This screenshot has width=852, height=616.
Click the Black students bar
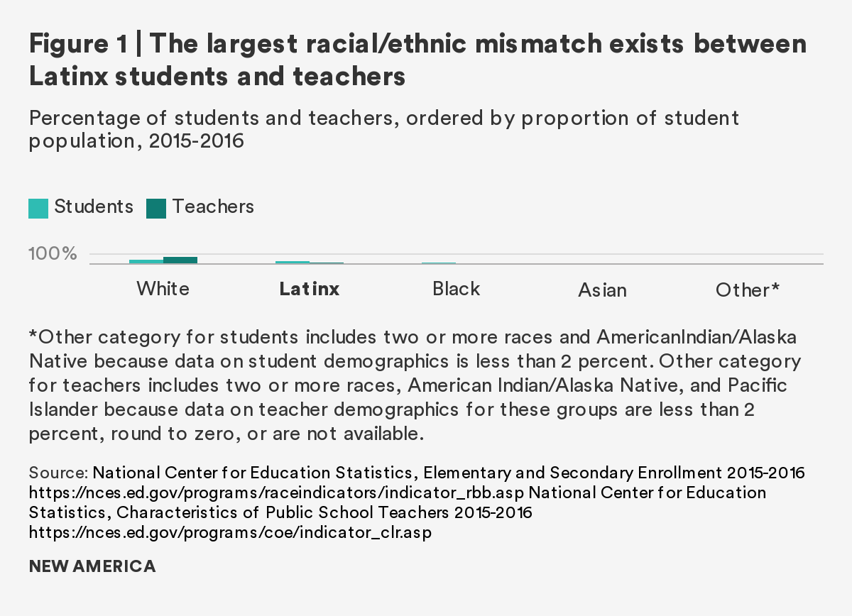coord(438,263)
